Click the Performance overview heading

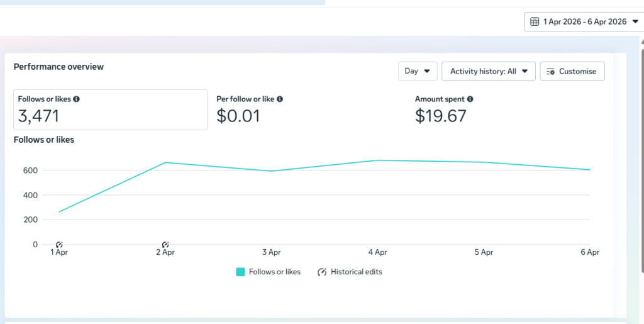(x=58, y=67)
